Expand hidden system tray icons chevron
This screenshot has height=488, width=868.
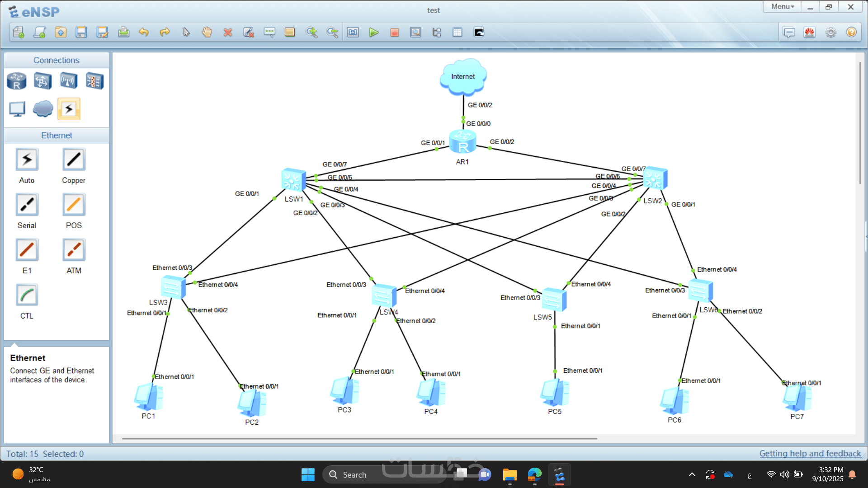[692, 474]
